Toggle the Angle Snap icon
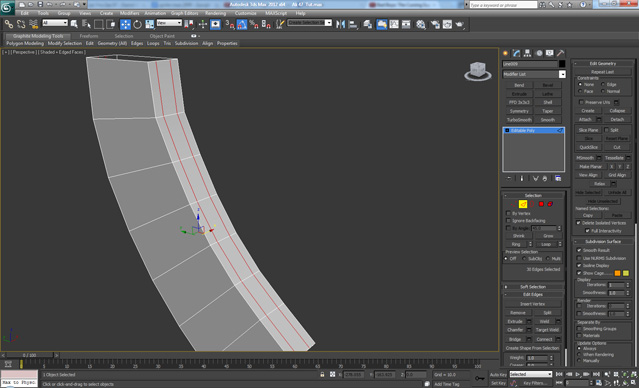 coord(242,24)
